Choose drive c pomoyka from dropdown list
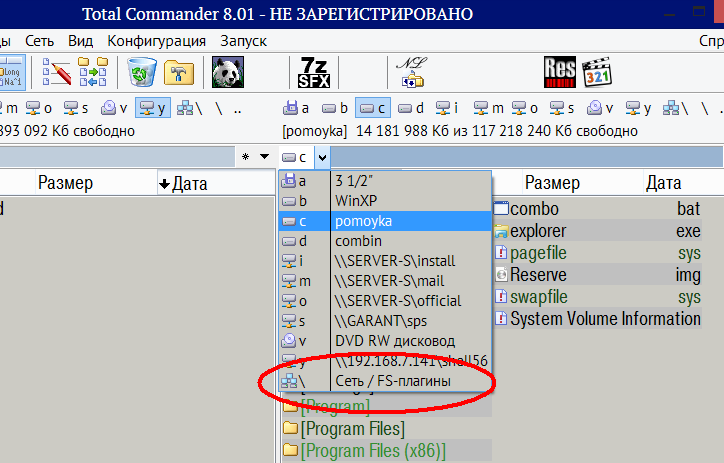This screenshot has width=724, height=463. click(385, 221)
